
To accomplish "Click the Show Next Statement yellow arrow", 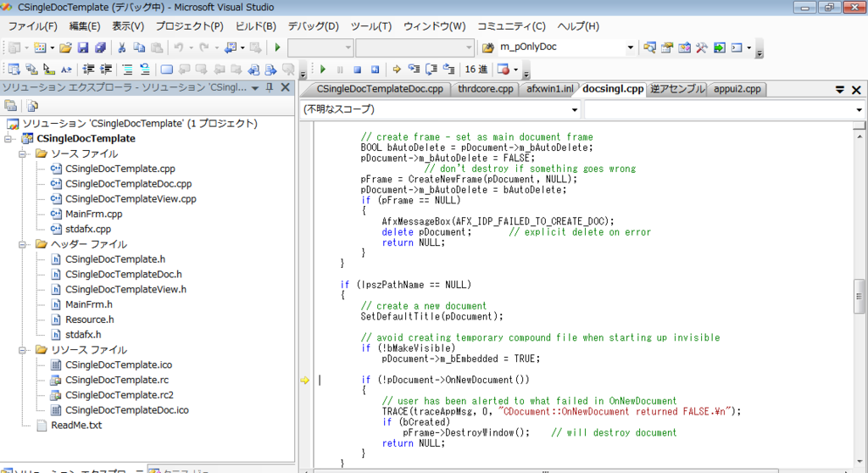I will click(397, 70).
